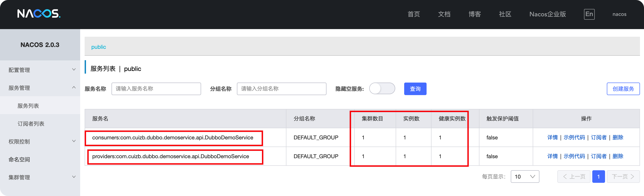The image size is (644, 196).
Task: Open 详情 for the consumers service
Action: coord(552,137)
